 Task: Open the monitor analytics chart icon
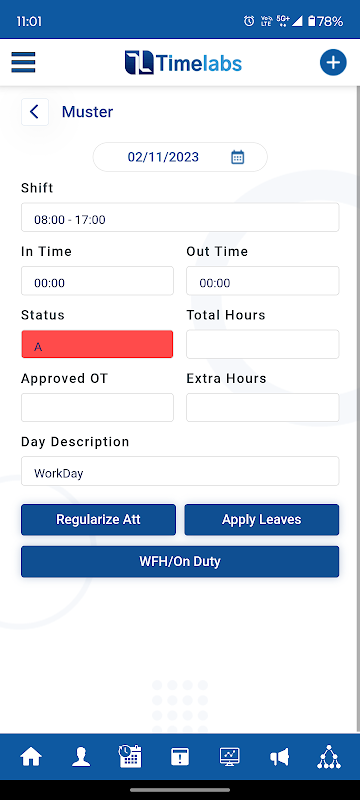click(229, 757)
